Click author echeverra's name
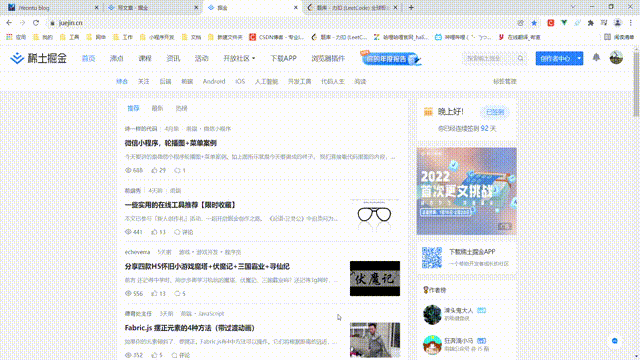 click(x=138, y=252)
